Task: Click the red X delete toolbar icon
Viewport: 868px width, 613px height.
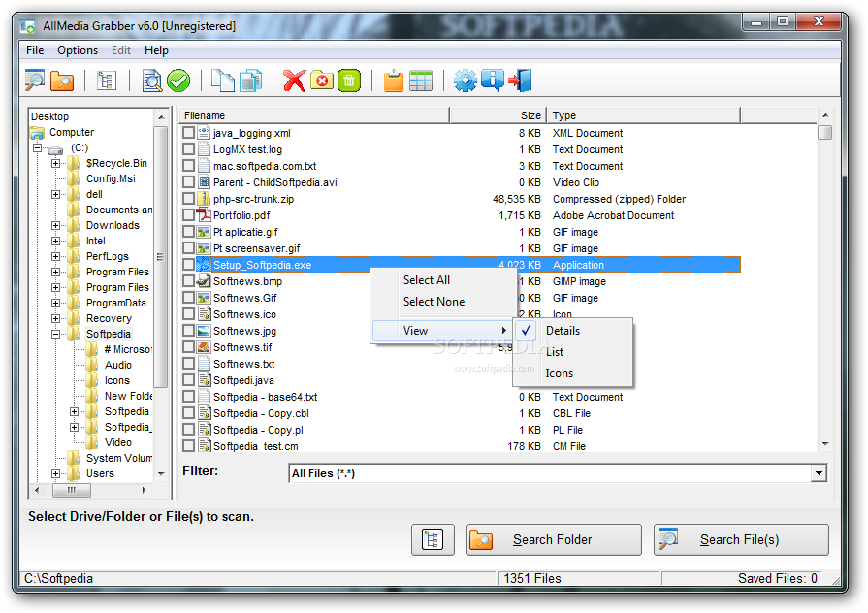Action: (x=294, y=81)
